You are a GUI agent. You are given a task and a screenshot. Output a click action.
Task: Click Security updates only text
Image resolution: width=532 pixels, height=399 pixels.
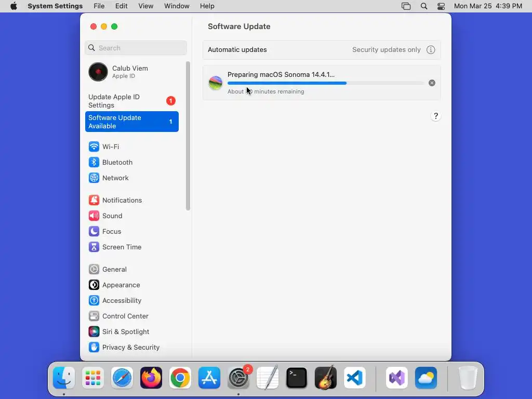click(387, 49)
